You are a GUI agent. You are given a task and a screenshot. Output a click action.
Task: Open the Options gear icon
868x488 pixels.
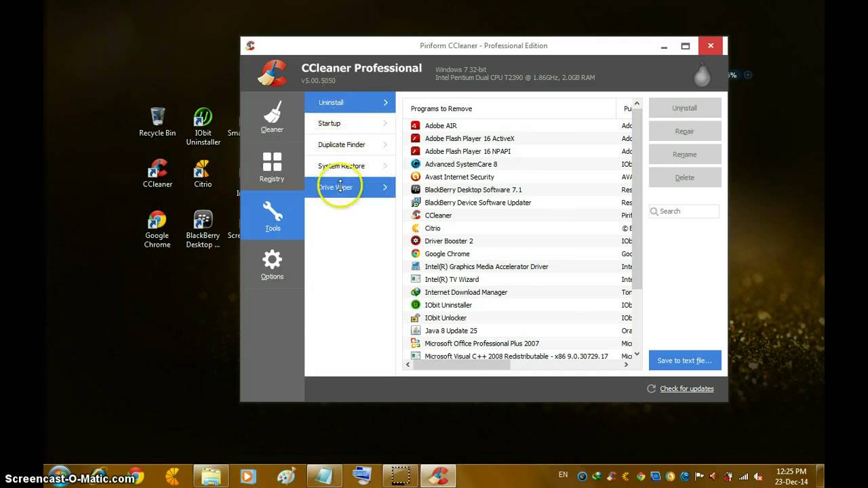click(x=272, y=260)
